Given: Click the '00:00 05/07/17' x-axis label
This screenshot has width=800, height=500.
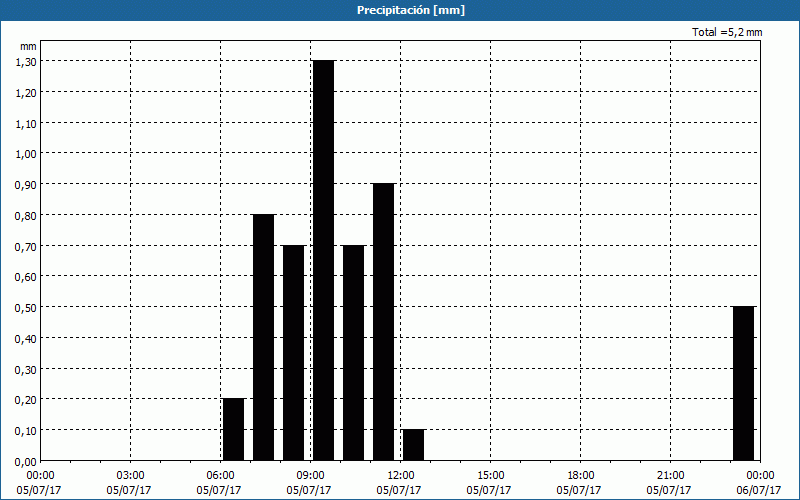Looking at the screenshot, I should click(39, 483).
